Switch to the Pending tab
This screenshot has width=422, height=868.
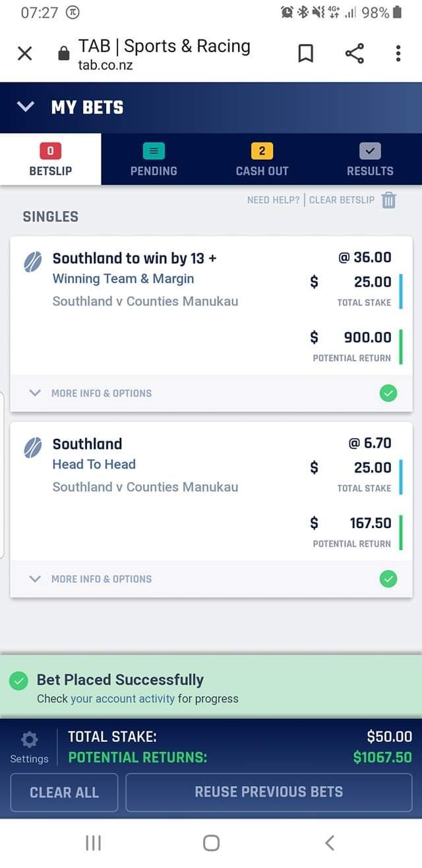pos(154,160)
